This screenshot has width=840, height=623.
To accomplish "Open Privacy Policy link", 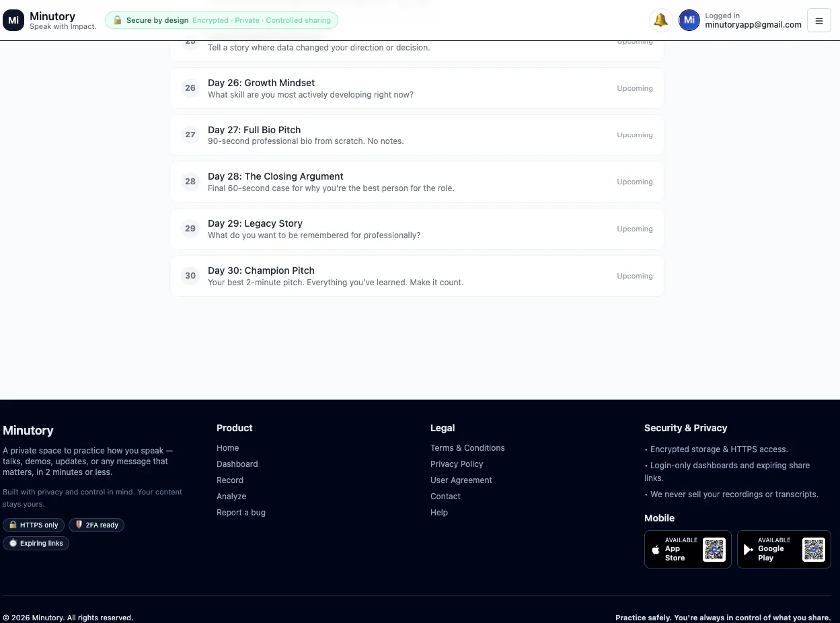I will coord(457,464).
